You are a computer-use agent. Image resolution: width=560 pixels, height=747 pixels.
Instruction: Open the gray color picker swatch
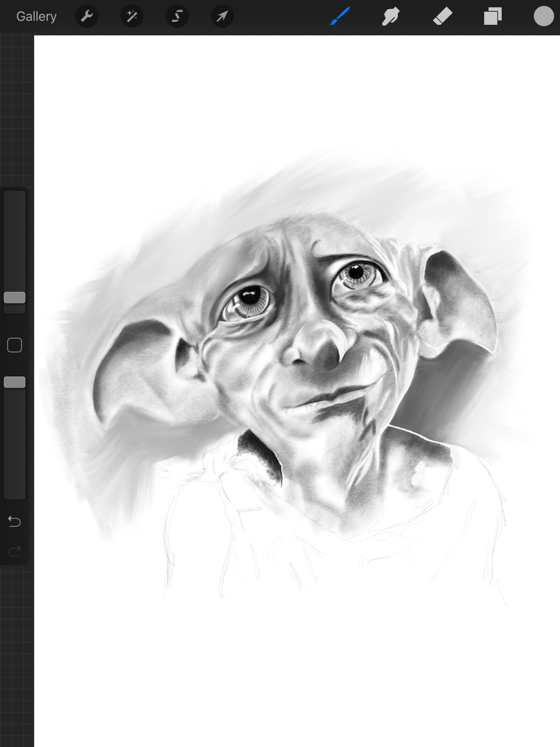tap(544, 16)
